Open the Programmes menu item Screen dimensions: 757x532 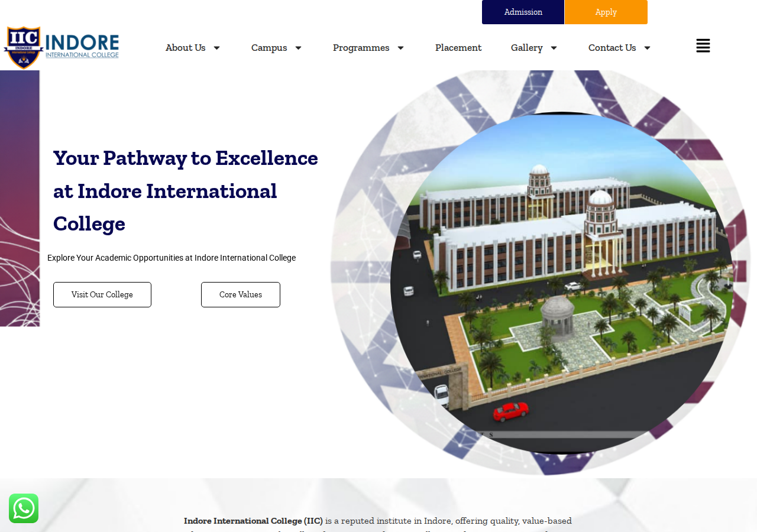[x=361, y=48]
